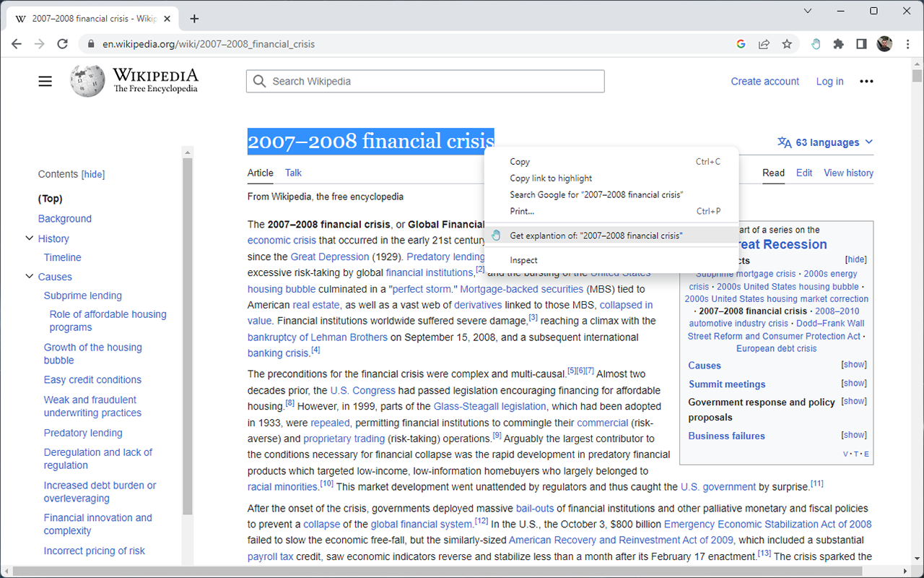Open the Great Depression article link
Image resolution: width=924 pixels, height=578 pixels.
coord(330,256)
